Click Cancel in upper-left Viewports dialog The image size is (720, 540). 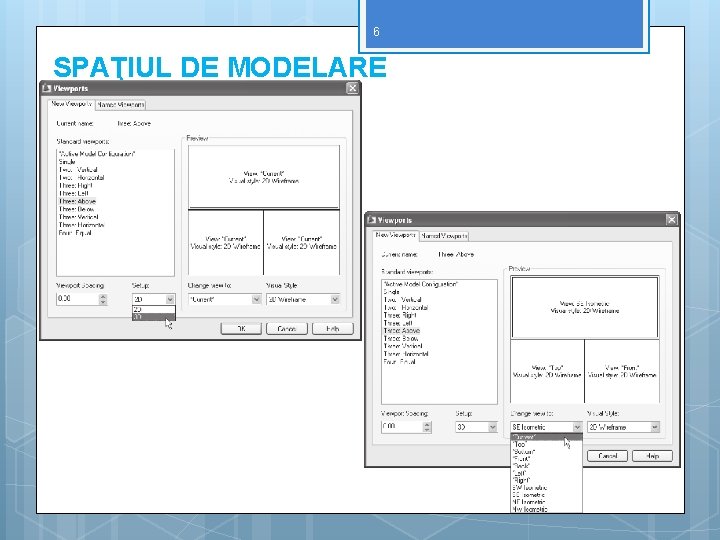[x=287, y=329]
